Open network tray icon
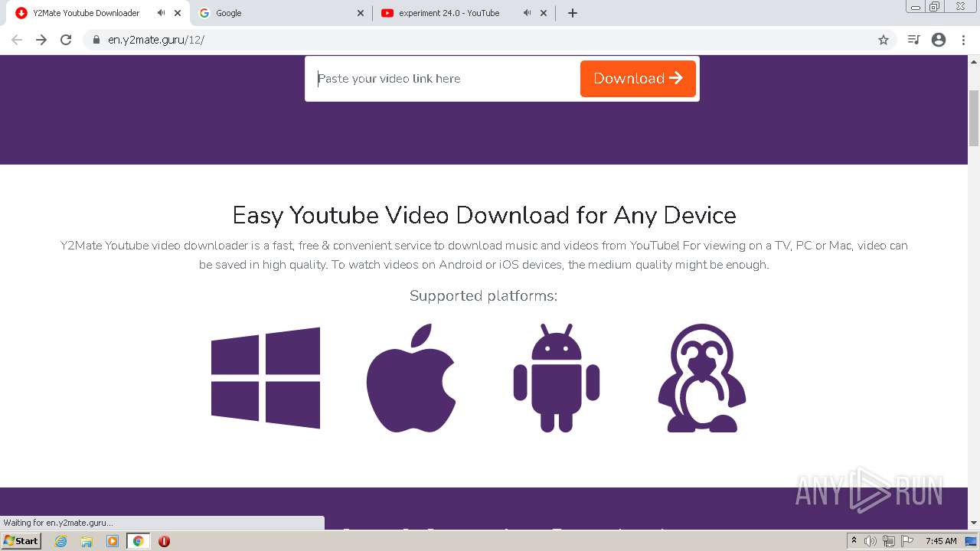Viewport: 980px width, 551px height. pos(889,541)
